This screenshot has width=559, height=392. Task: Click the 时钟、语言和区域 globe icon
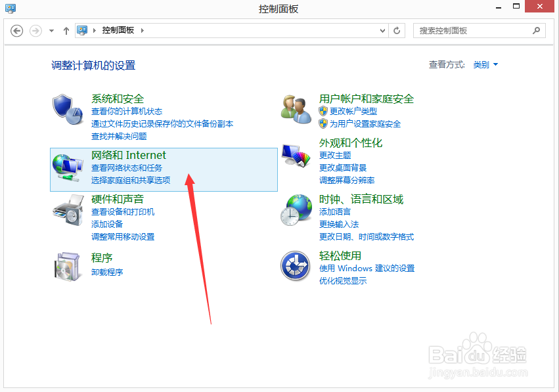(296, 209)
